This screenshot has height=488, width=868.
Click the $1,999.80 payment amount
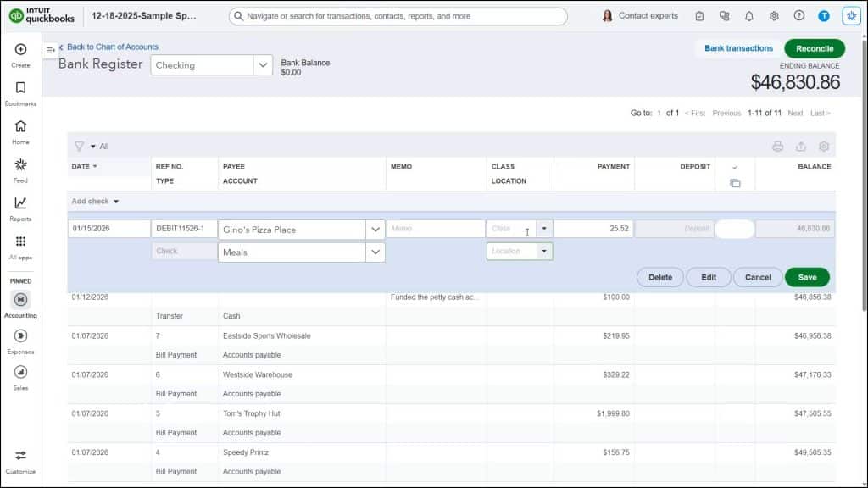coord(613,413)
